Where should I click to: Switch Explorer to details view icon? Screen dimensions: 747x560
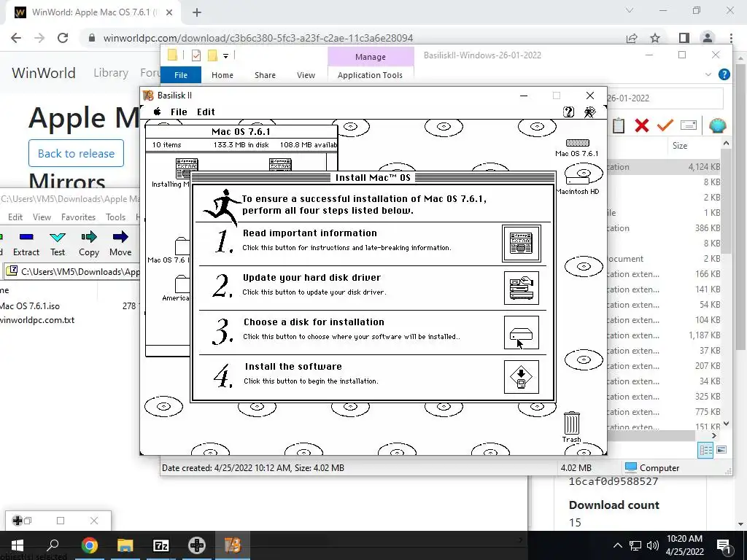click(x=705, y=450)
